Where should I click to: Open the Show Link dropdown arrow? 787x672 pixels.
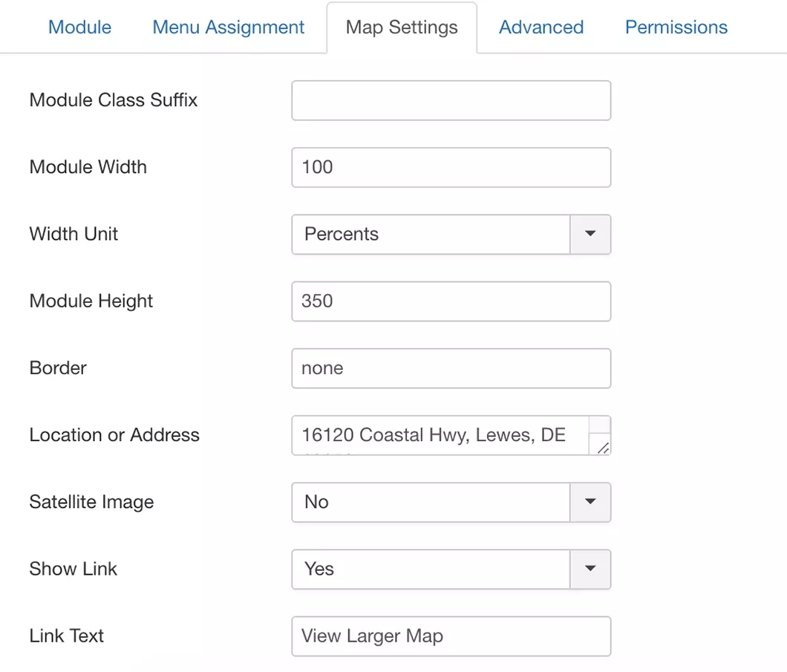590,570
